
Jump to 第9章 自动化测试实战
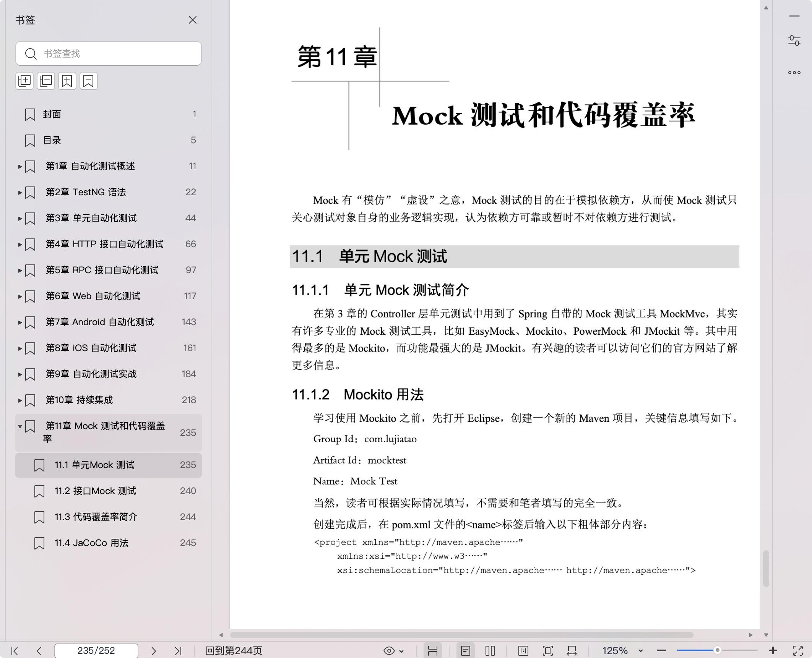(91, 374)
